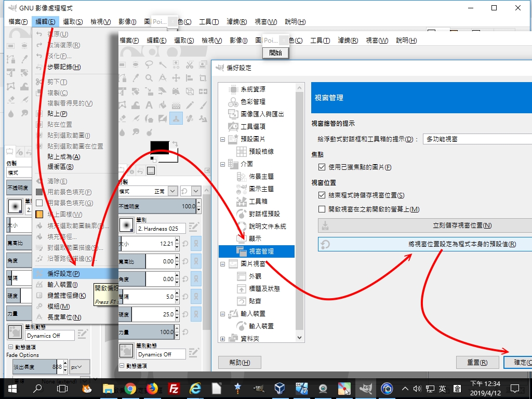This screenshot has width=532, height=399.
Task: Open 濾鏡(R) menu in middle window
Action: click(x=348, y=41)
